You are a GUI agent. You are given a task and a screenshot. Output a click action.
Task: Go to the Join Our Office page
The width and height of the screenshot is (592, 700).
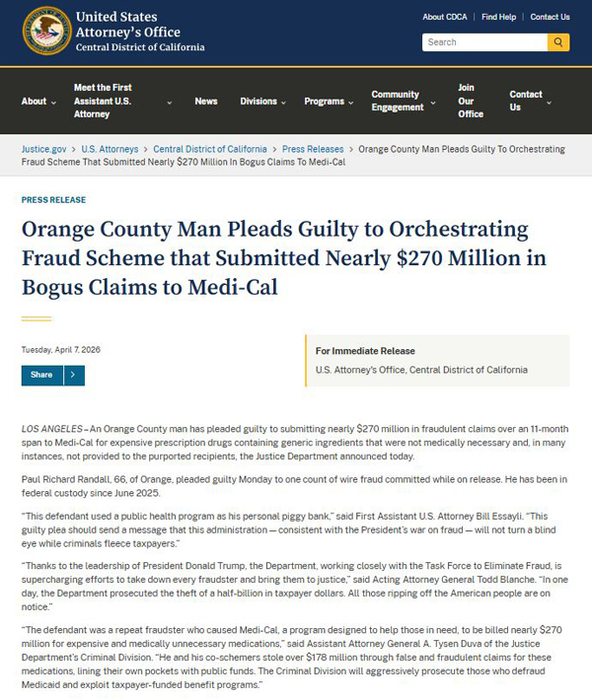click(x=471, y=102)
